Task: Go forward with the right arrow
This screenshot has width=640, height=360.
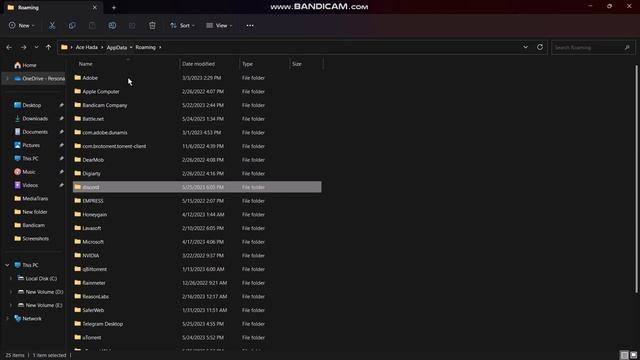Action: tap(23, 47)
